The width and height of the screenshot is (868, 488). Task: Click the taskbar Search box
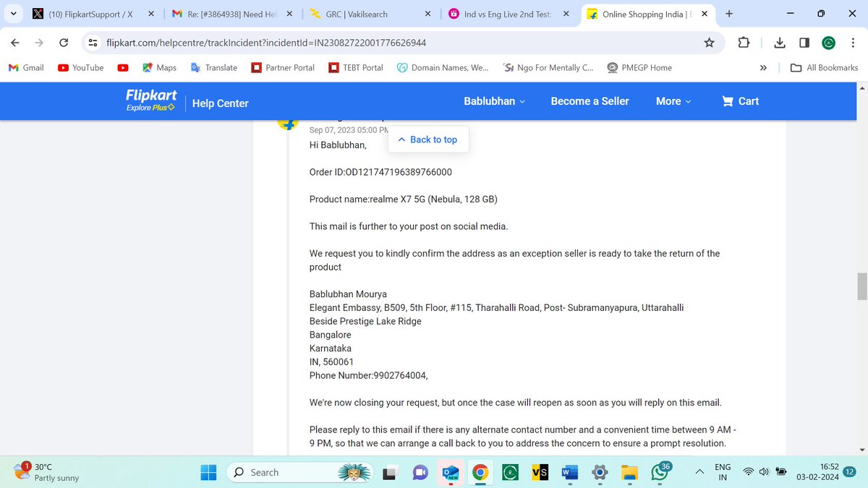(300, 472)
